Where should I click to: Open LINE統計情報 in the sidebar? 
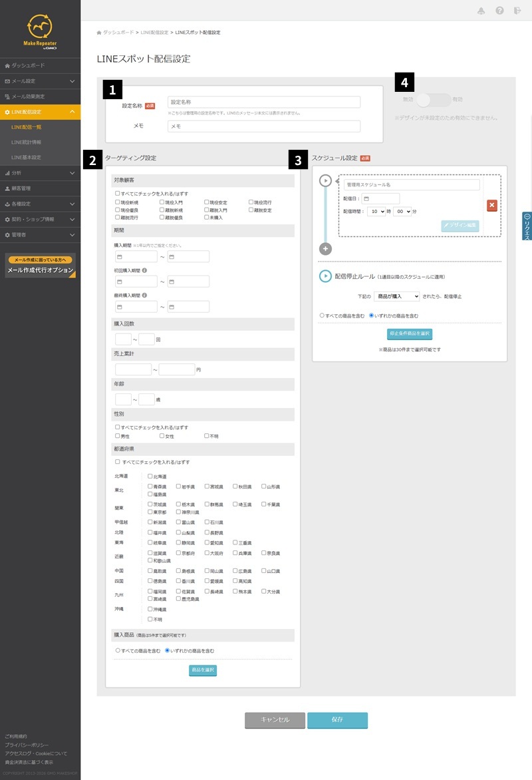27,142
